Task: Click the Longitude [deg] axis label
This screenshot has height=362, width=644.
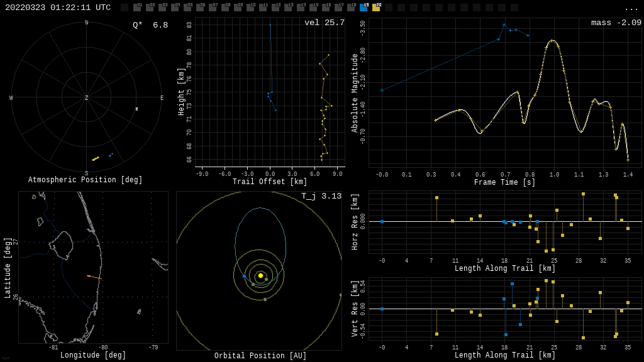Action: click(x=93, y=355)
